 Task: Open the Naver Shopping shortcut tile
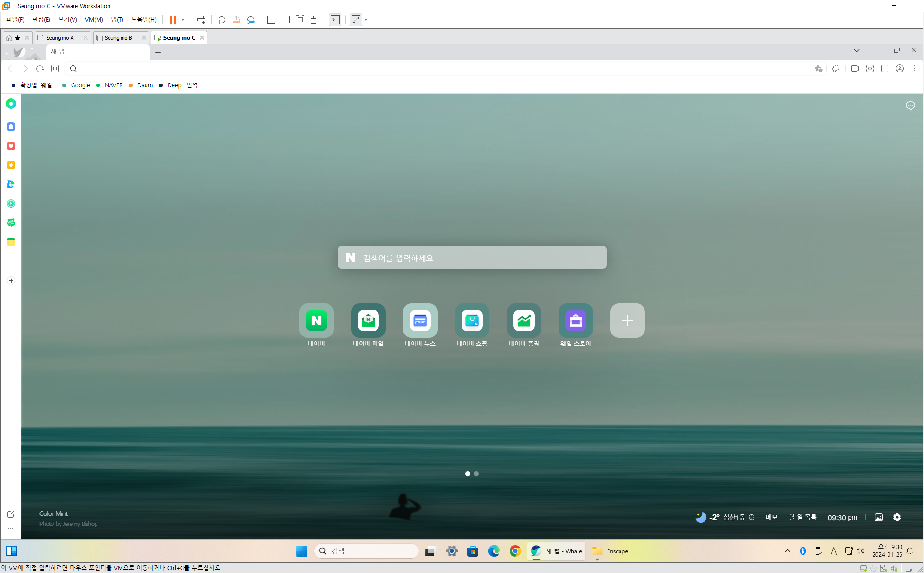[472, 321]
